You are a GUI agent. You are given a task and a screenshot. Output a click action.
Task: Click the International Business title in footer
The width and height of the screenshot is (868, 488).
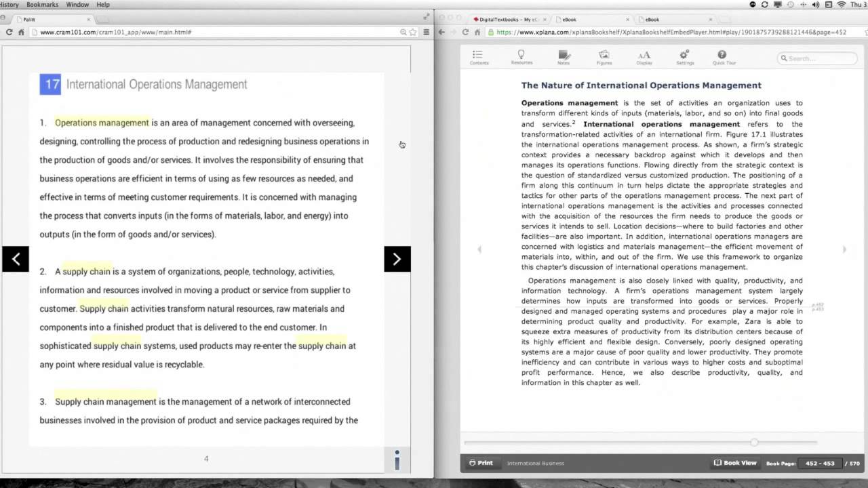[x=535, y=464]
